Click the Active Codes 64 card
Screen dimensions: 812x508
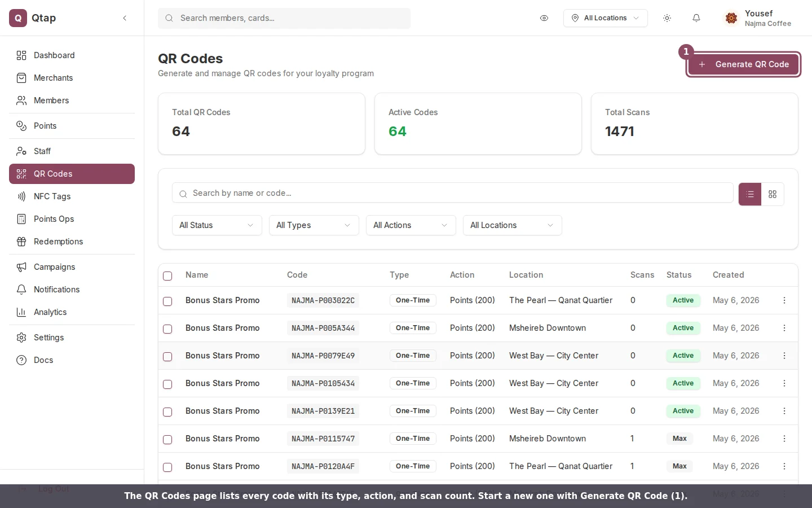coord(478,124)
